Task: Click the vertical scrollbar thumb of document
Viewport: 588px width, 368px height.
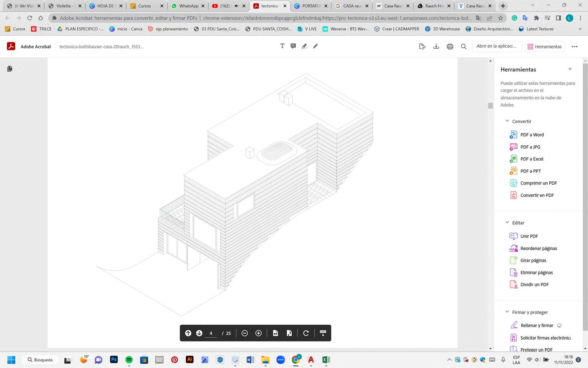Action: (490, 106)
